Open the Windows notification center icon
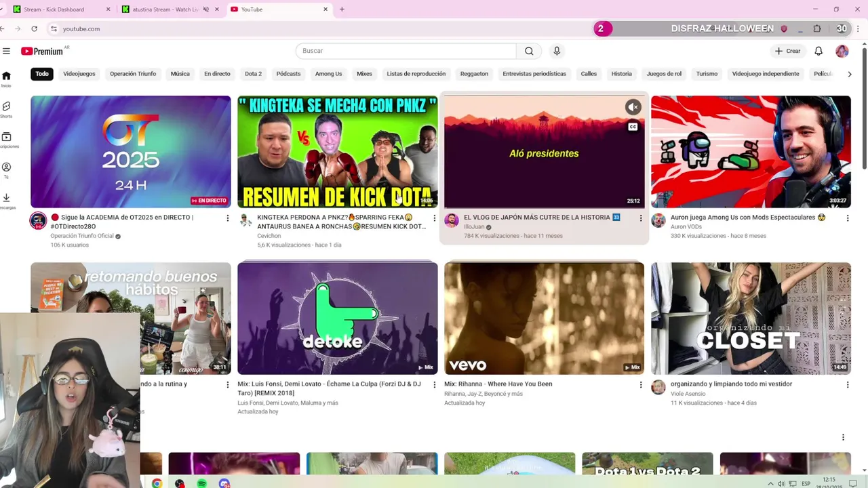 click(x=854, y=483)
